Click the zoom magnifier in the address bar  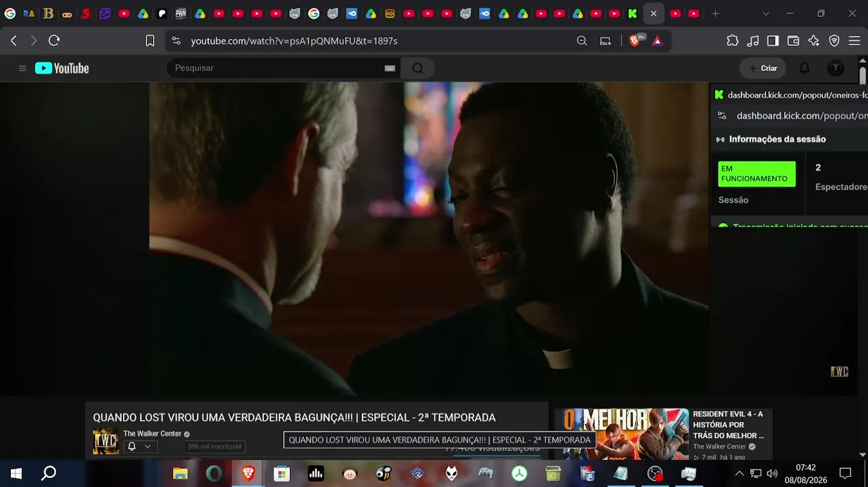point(582,41)
